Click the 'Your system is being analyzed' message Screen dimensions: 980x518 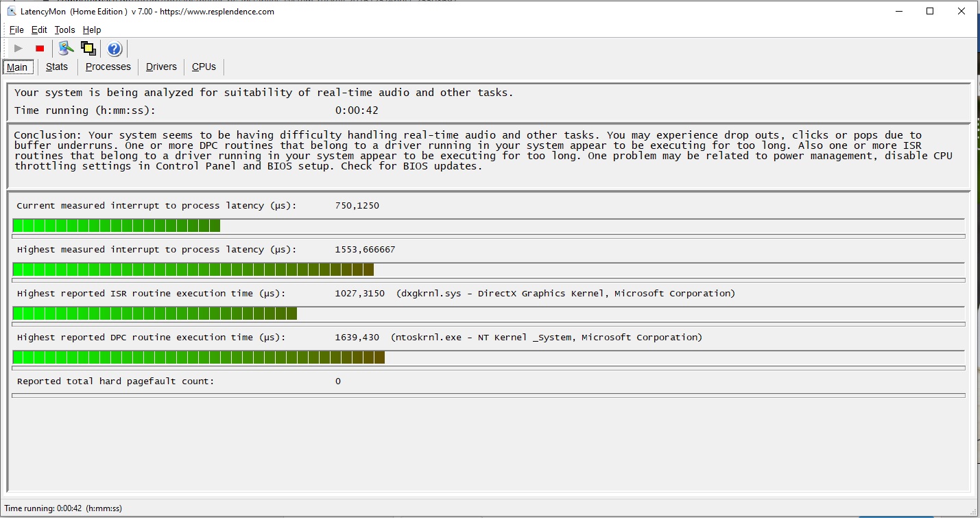point(263,93)
